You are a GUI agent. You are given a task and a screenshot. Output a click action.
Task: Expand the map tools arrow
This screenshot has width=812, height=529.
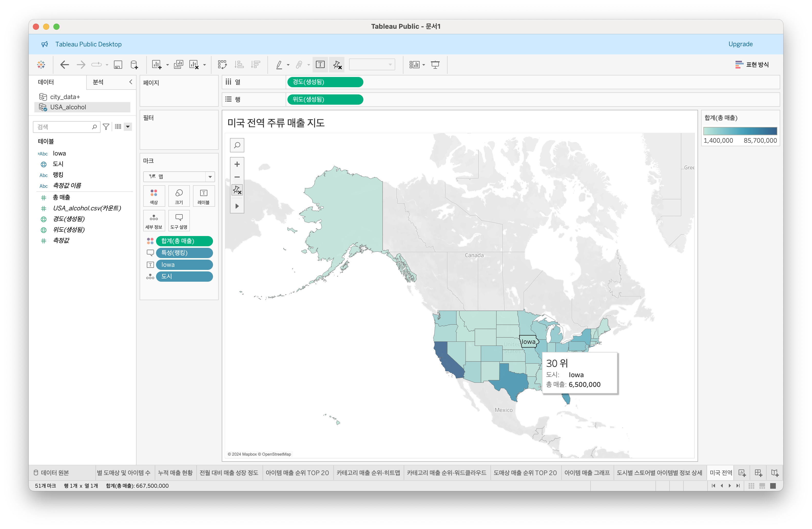click(237, 206)
